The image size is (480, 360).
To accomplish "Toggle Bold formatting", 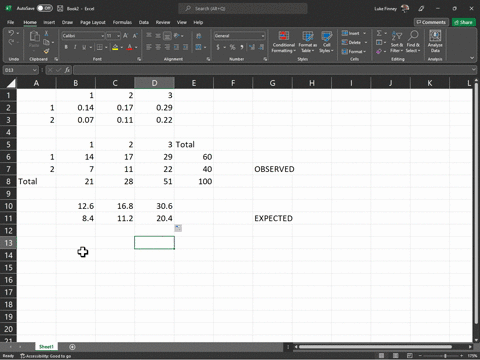I will pyautogui.click(x=66, y=47).
